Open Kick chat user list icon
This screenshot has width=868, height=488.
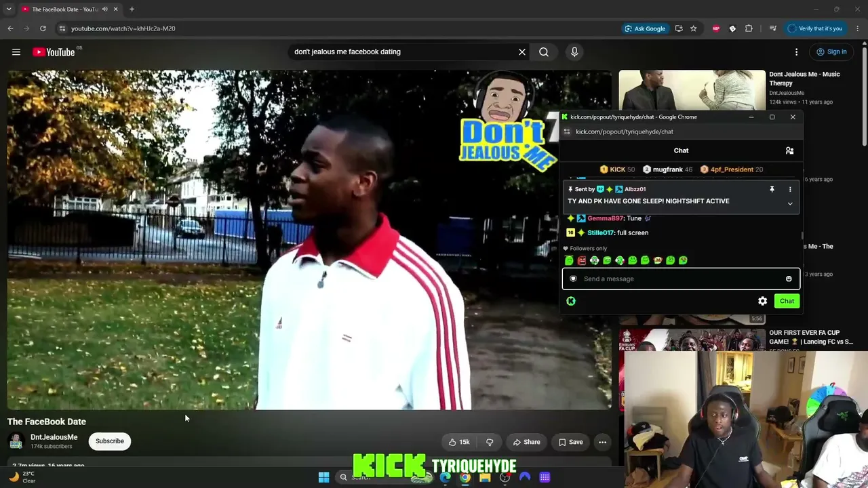click(789, 150)
